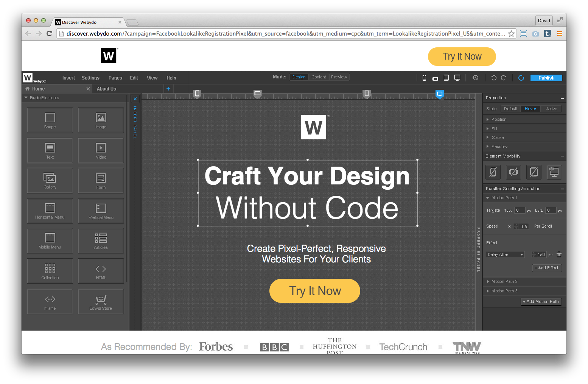This screenshot has height=384, width=588.
Task: Set state to Active
Action: pos(551,109)
